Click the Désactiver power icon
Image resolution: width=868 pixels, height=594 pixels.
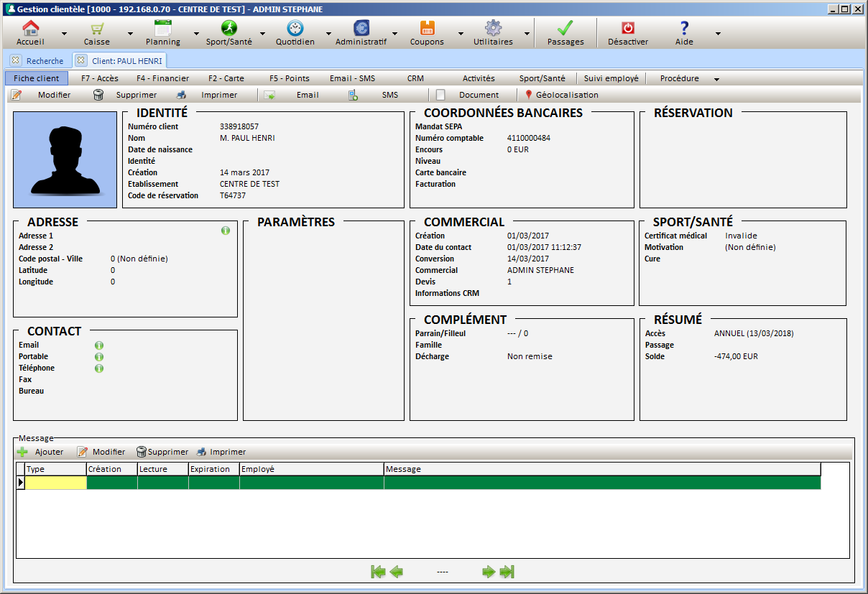click(x=628, y=28)
